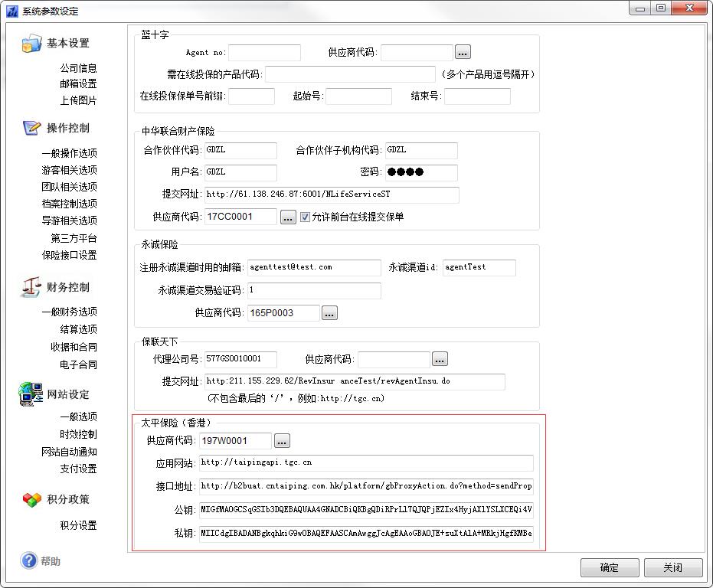Viewport: 713px width, 588px height.
Task: Select 保险接口设置 in the sidebar
Action: pos(69,255)
